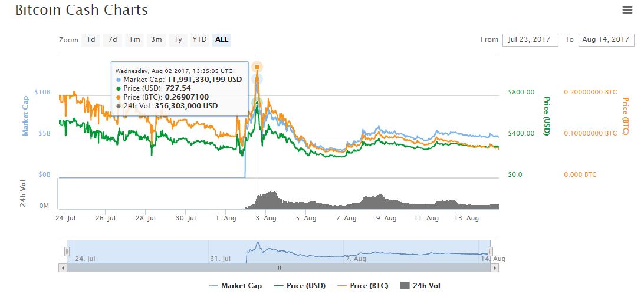
Task: Click the '24h Vol' axis title
Action: [x=24, y=194]
